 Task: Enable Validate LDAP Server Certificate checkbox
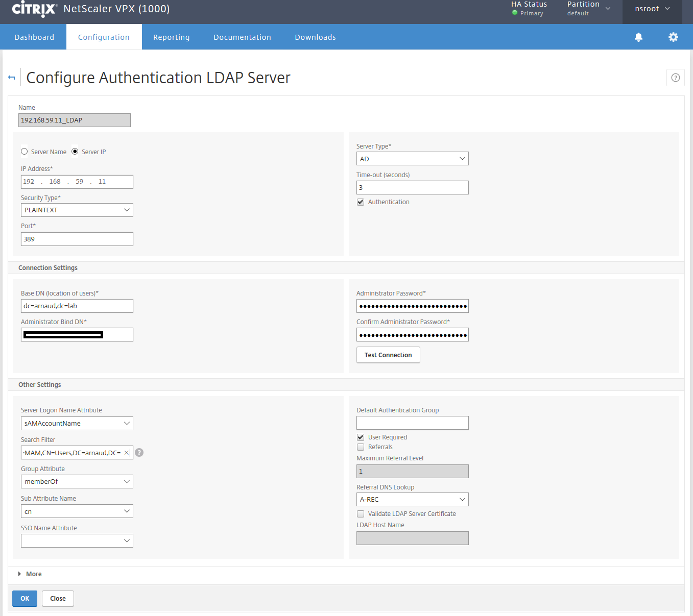(x=361, y=514)
